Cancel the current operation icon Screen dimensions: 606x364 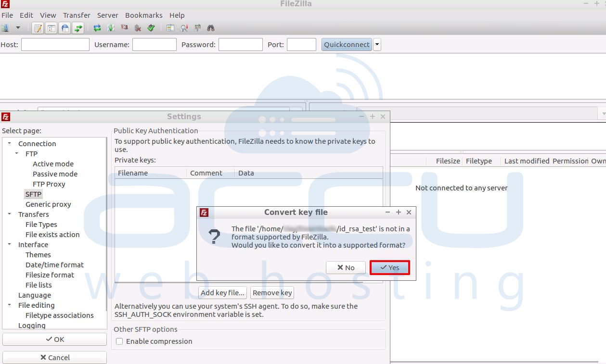point(124,28)
